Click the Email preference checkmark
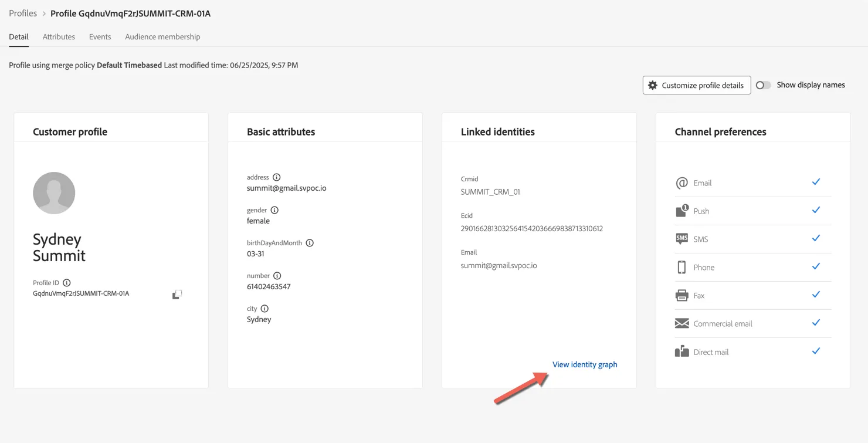The height and width of the screenshot is (443, 868). coord(816,182)
